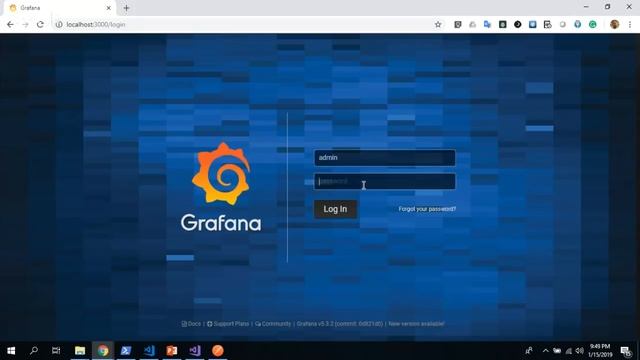The width and height of the screenshot is (640, 360).
Task: Open the Support Plans footer link
Action: (228, 324)
